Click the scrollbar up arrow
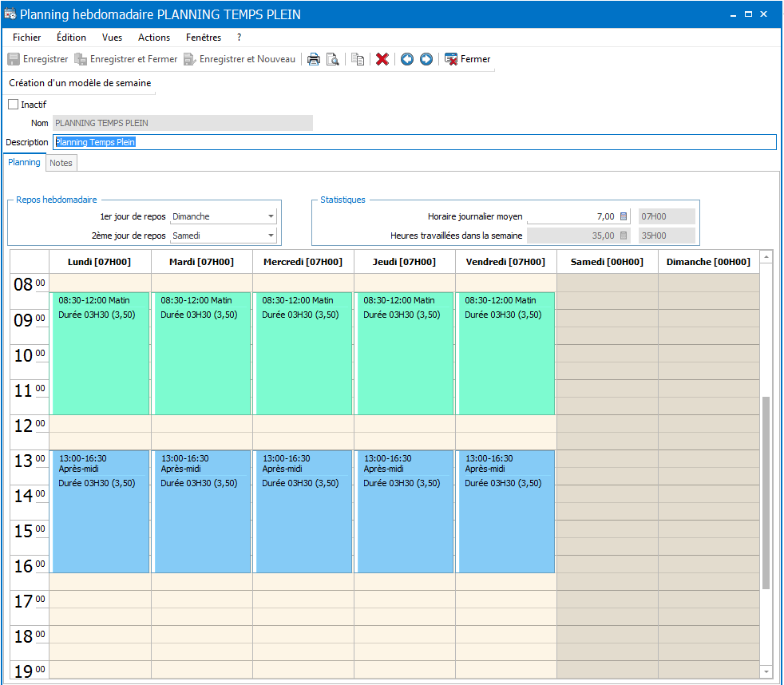The height and width of the screenshot is (685, 784). (766, 257)
